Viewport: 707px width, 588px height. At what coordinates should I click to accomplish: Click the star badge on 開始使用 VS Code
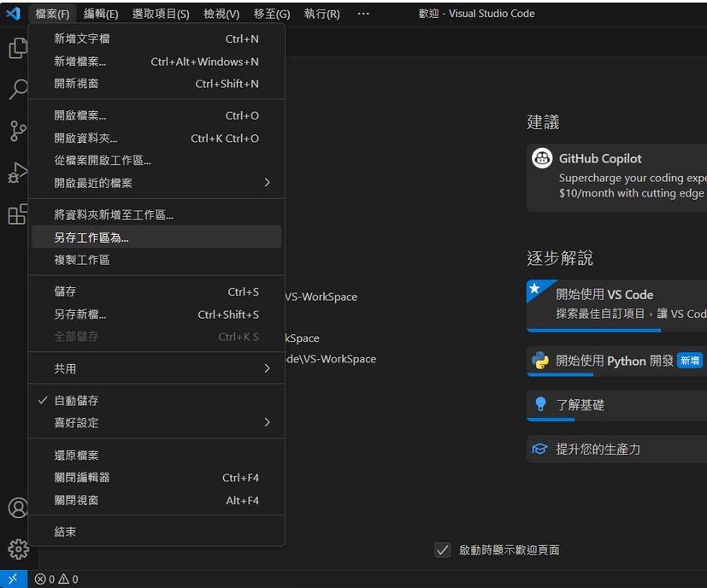tap(535, 288)
